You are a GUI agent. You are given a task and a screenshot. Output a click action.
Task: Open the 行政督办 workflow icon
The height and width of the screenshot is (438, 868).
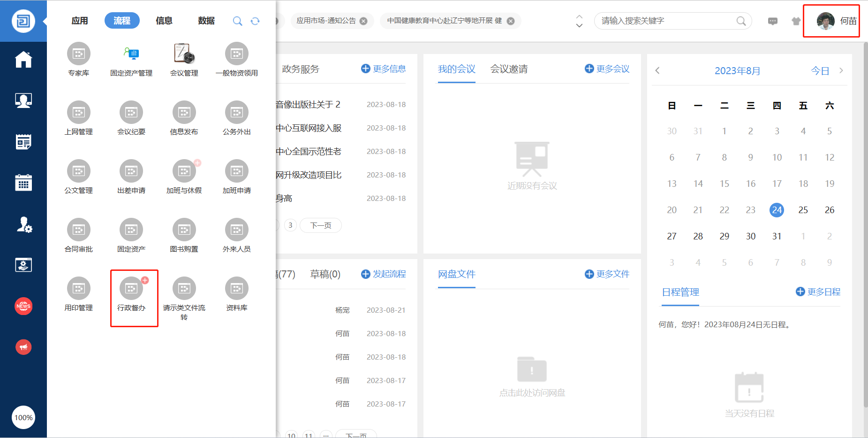click(131, 289)
